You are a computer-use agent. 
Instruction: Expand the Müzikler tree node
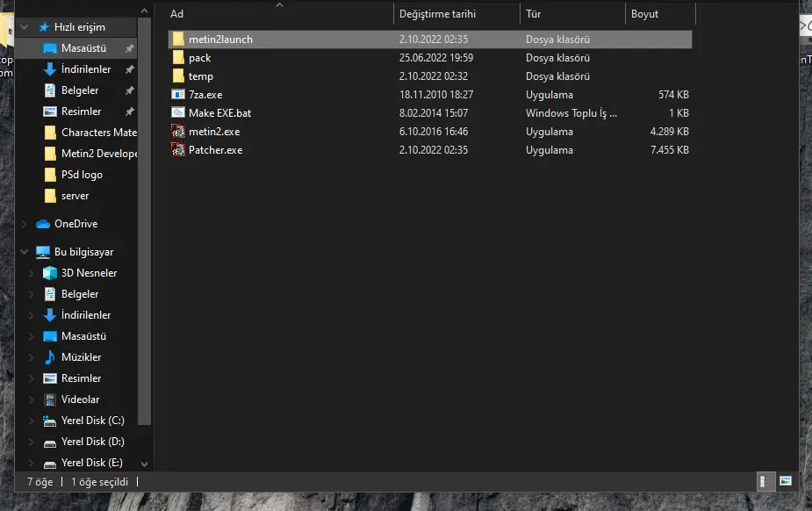pos(31,357)
